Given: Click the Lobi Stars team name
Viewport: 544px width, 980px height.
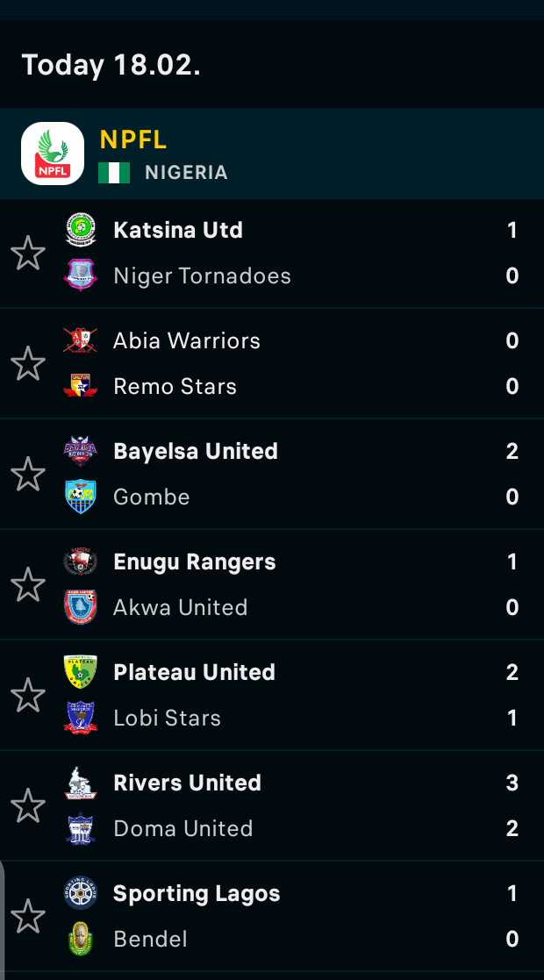Looking at the screenshot, I should (x=167, y=718).
